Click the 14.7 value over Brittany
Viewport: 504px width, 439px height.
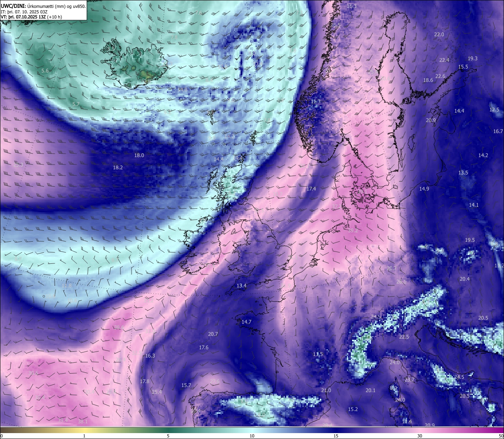click(x=246, y=322)
